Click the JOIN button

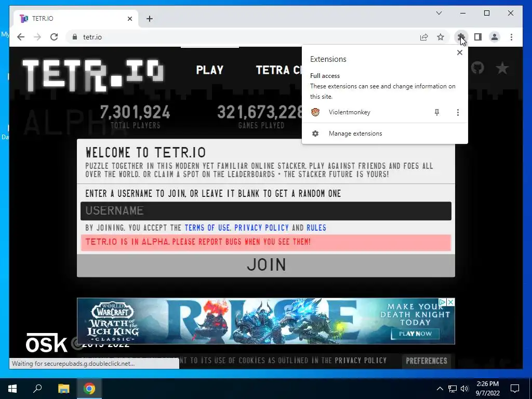click(x=266, y=265)
